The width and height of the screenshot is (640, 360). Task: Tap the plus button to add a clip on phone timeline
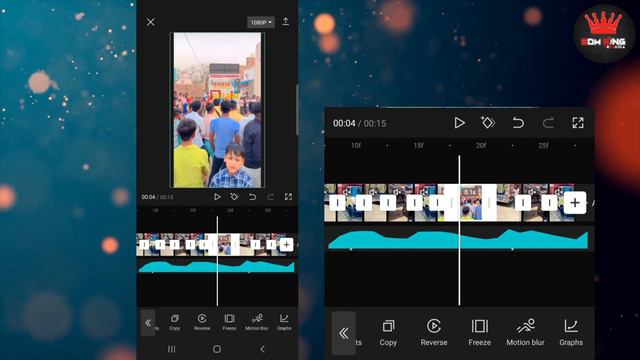[287, 244]
